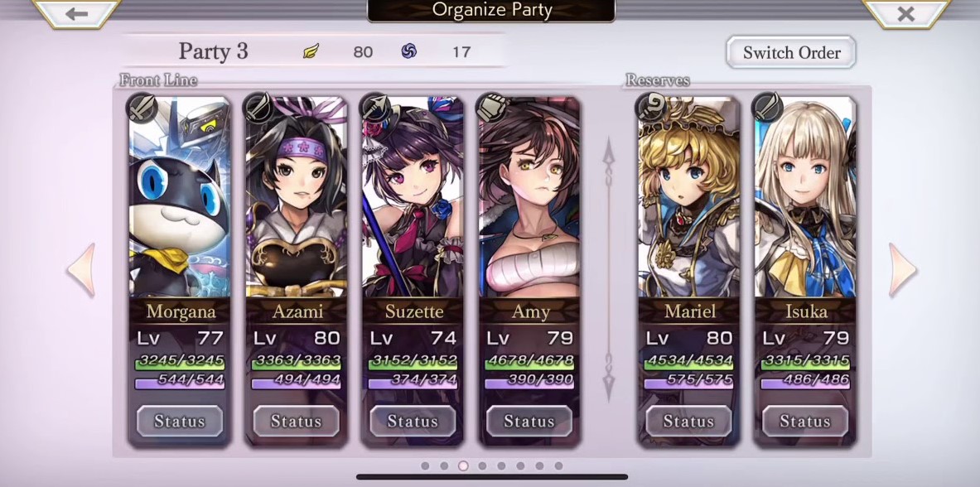
Task: Select Amy's character portrait
Action: click(x=529, y=197)
